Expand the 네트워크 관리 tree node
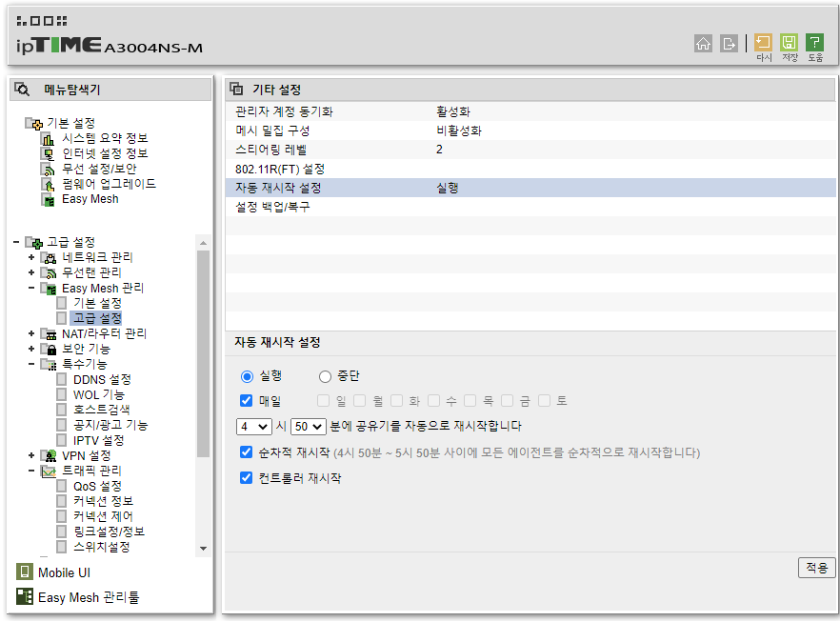840x622 pixels. pos(31,258)
